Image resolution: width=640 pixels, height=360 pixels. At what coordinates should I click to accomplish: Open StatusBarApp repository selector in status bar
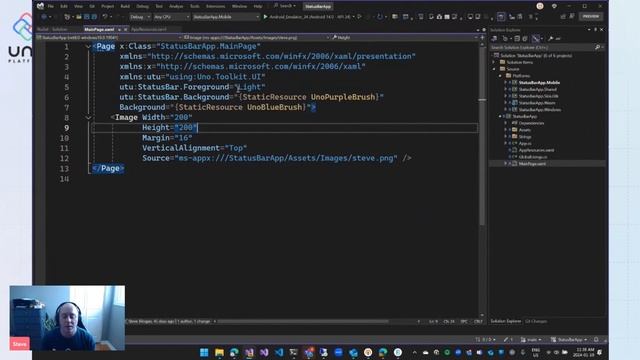[569, 340]
